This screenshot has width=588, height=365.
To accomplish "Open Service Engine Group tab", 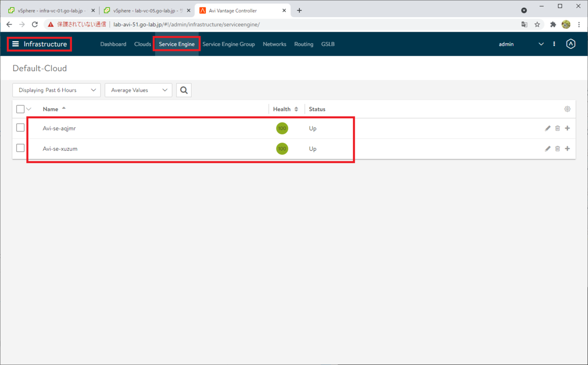I will (x=228, y=44).
